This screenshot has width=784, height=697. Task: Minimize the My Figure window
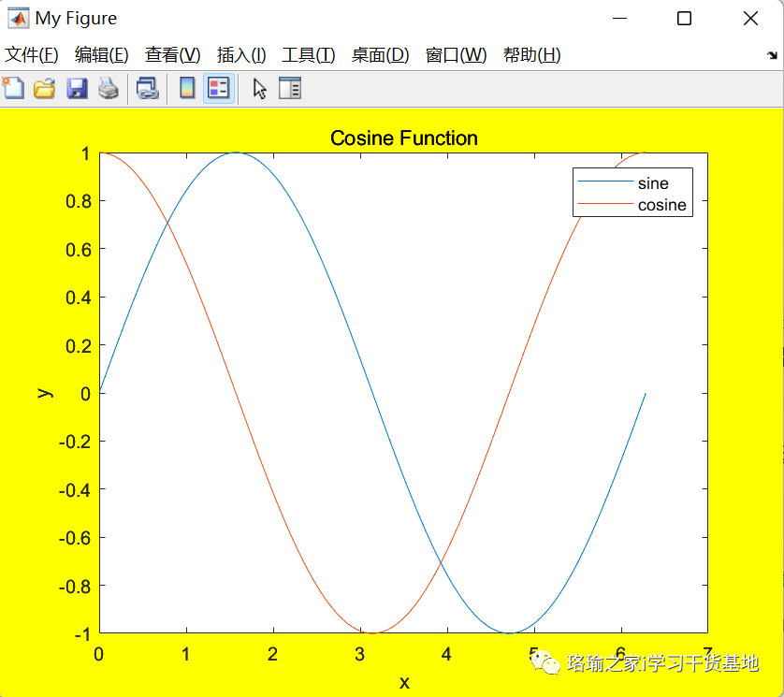(619, 19)
